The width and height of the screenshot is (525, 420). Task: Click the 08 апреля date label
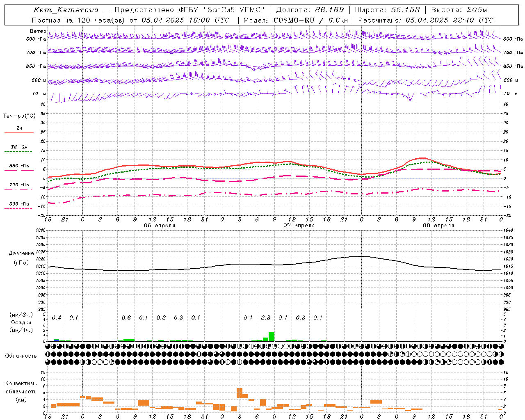(x=438, y=226)
